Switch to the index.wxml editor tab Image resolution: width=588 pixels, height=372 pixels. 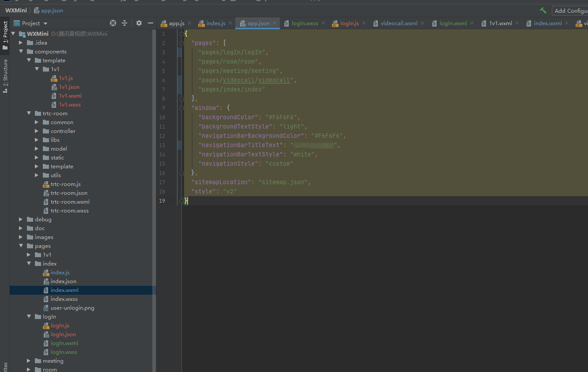[x=548, y=23]
